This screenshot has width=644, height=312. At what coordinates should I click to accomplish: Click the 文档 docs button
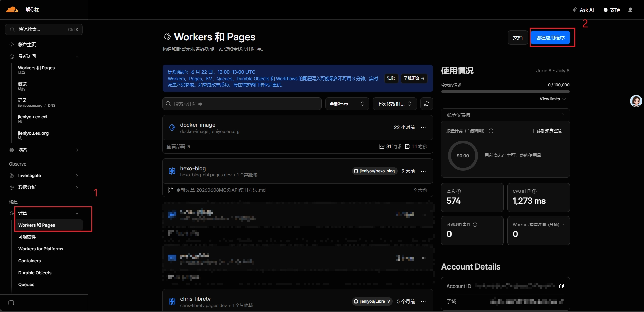coord(518,38)
